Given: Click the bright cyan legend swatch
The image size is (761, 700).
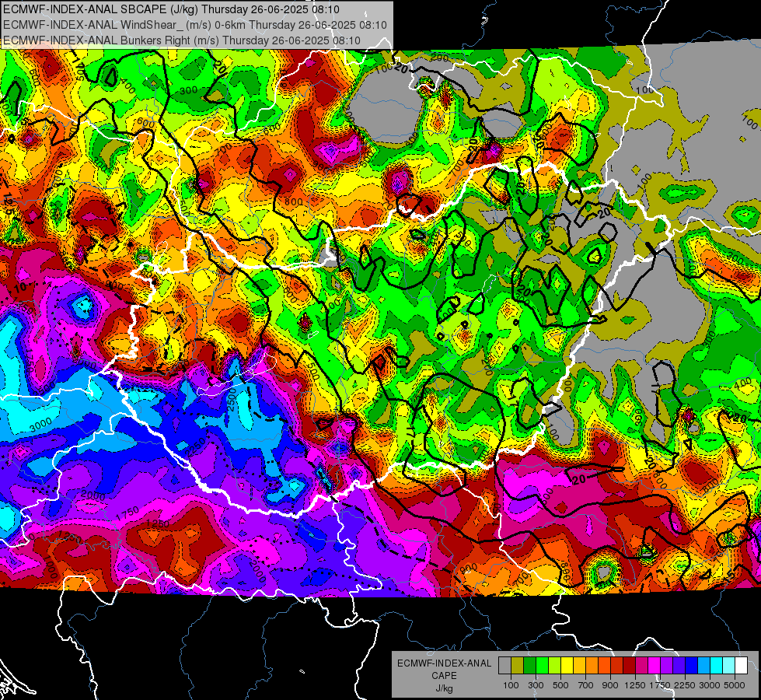Looking at the screenshot, I should (x=716, y=666).
